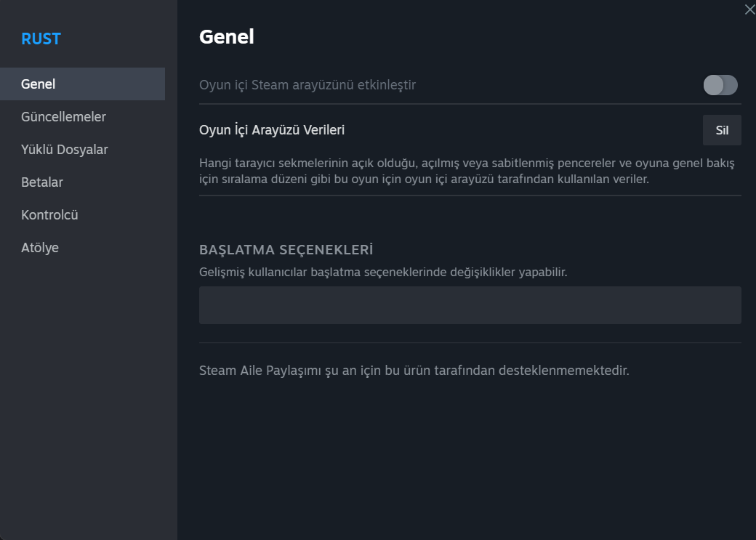
Task: Click the BAŞLATMA SEÇENEKLERİ heading
Action: pyautogui.click(x=286, y=250)
